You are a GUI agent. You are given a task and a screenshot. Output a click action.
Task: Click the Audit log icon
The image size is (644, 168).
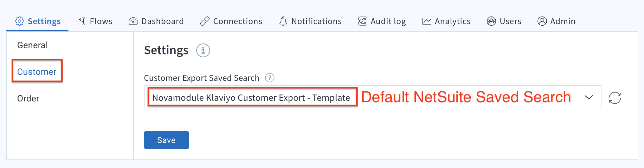coord(363,21)
